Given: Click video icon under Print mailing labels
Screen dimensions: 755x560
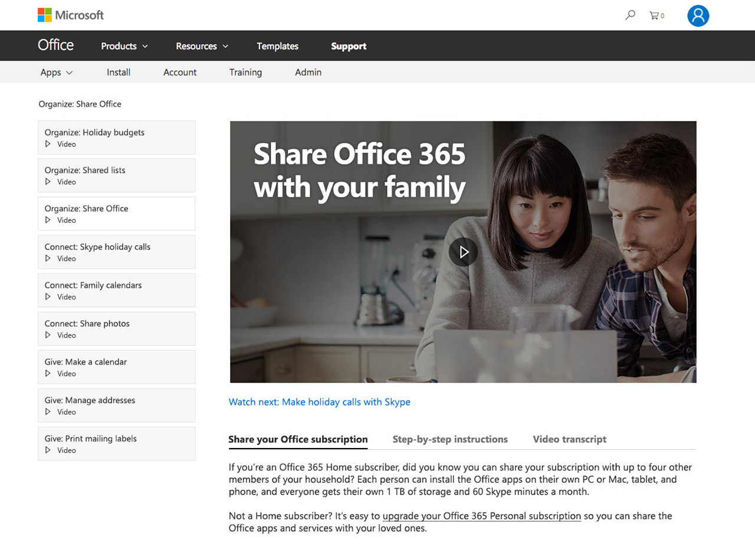Looking at the screenshot, I should (x=48, y=450).
